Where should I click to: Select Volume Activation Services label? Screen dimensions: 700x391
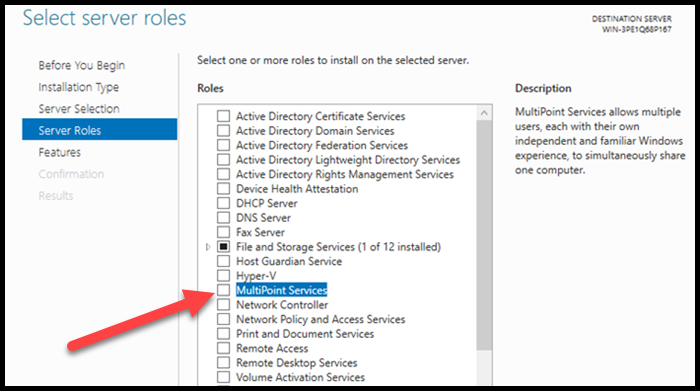coord(300,378)
